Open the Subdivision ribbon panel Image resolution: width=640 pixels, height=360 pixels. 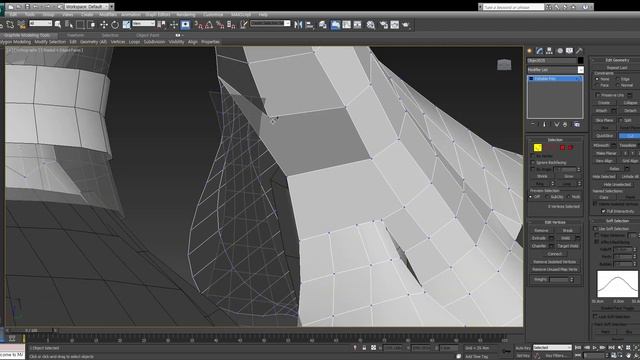(154, 42)
